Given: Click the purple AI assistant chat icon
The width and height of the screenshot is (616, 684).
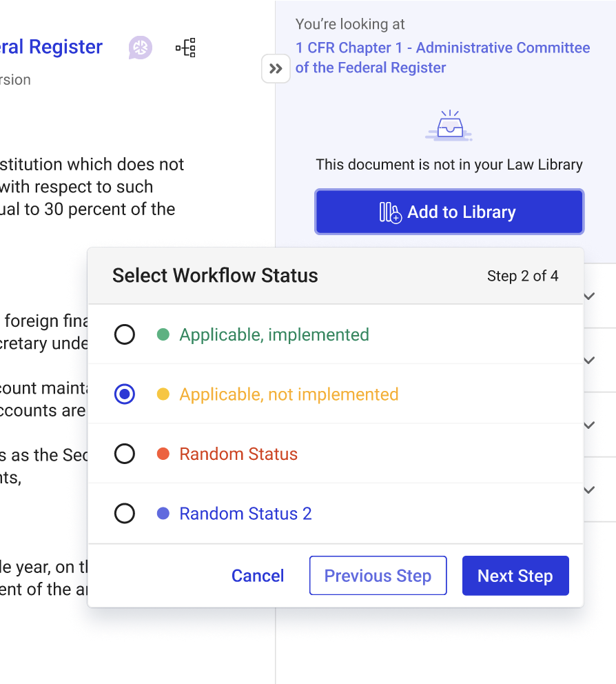Looking at the screenshot, I should (141, 48).
